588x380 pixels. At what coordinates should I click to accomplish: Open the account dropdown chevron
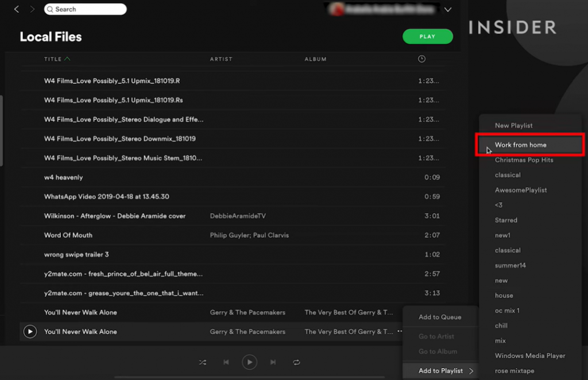click(x=448, y=9)
